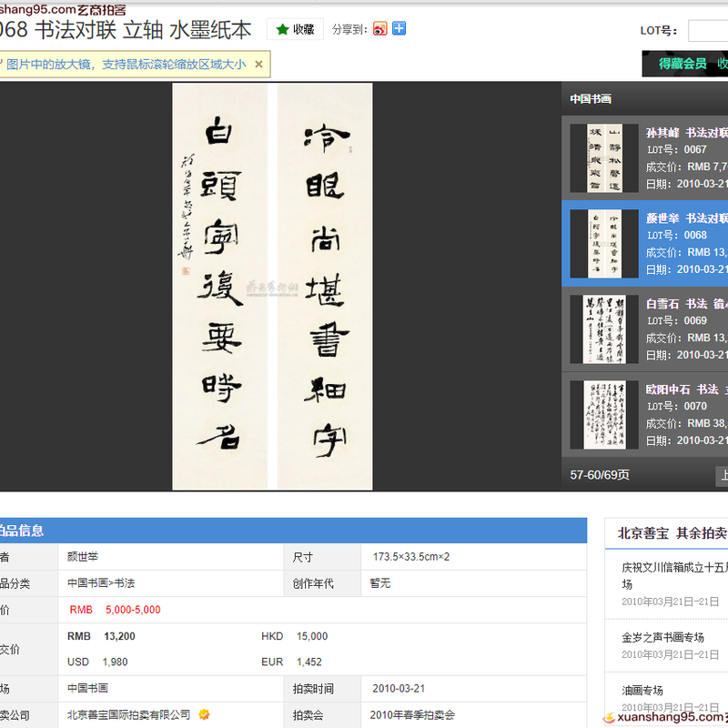The width and height of the screenshot is (728, 728).
Task: Open the main calligraphy couplet image
Action: pos(272,286)
